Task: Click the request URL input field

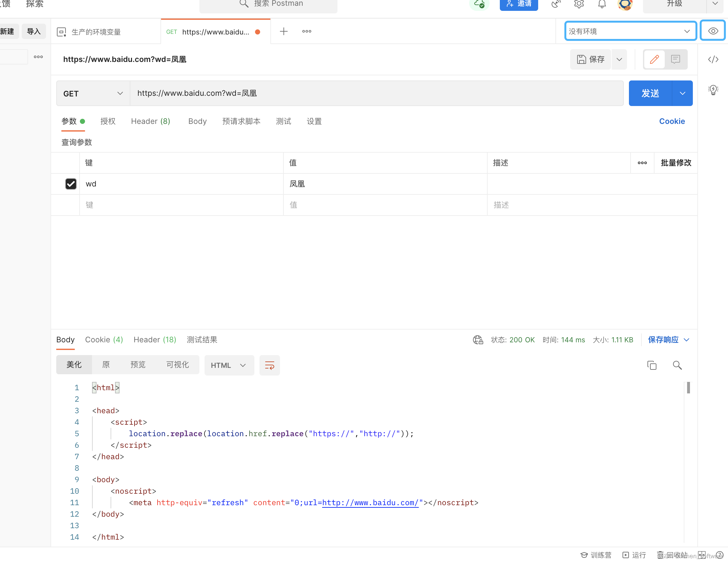Action: coord(377,93)
